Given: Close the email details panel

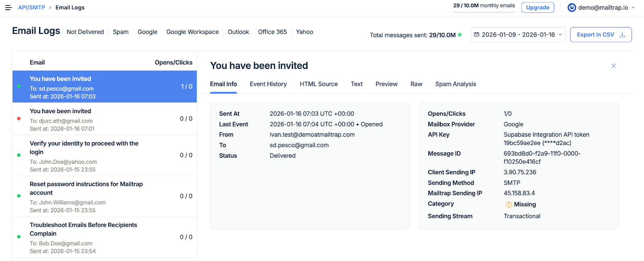Looking at the screenshot, I should tap(613, 66).
